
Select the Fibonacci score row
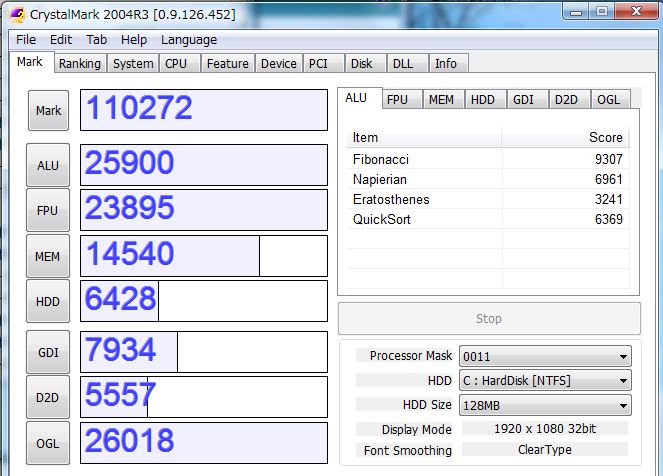point(488,159)
